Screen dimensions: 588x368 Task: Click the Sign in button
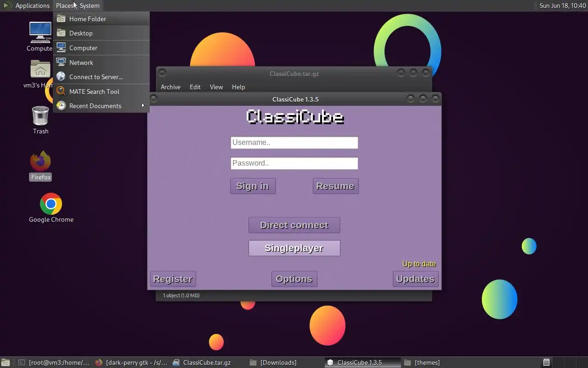pyautogui.click(x=253, y=186)
